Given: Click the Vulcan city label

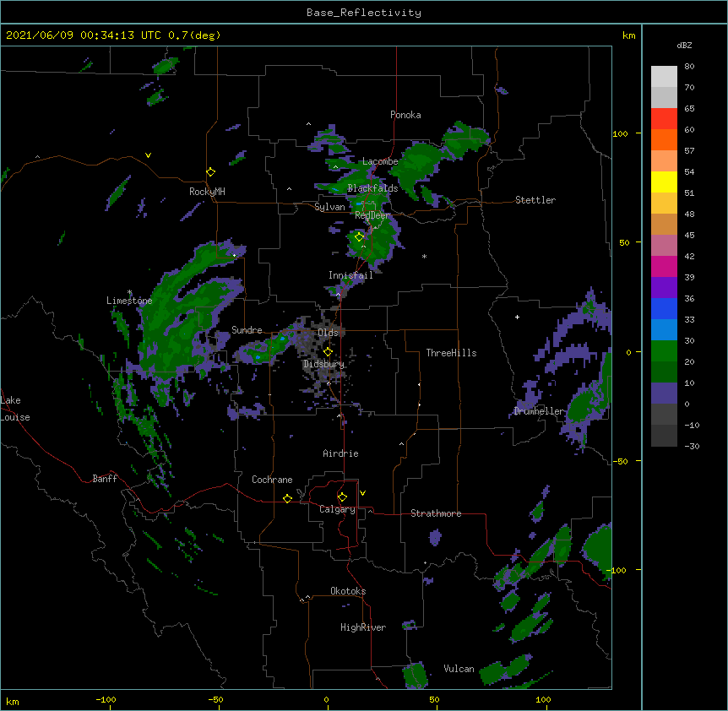Looking at the screenshot, I should [459, 669].
